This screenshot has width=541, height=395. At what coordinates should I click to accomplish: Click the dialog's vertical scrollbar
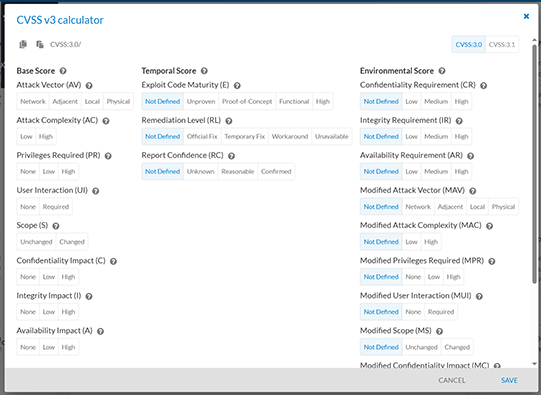point(534,162)
